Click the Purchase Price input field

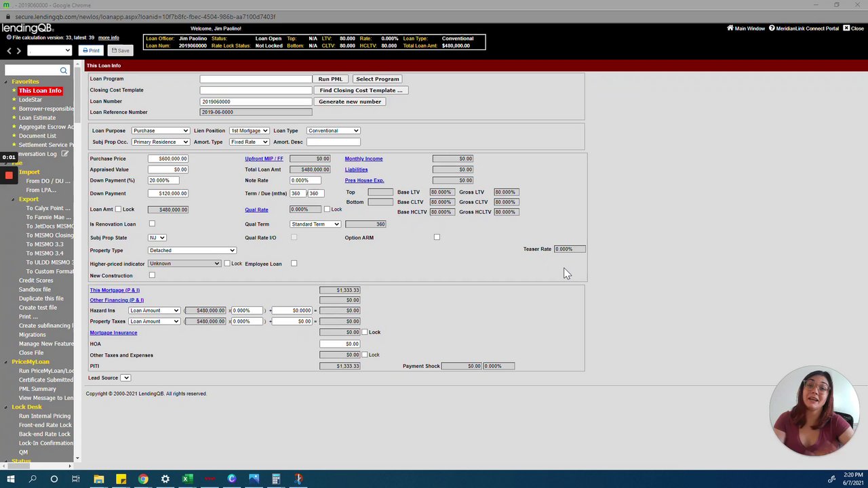pyautogui.click(x=168, y=159)
